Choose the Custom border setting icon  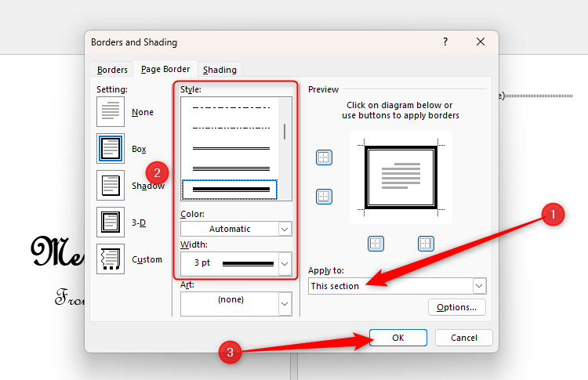(x=111, y=259)
